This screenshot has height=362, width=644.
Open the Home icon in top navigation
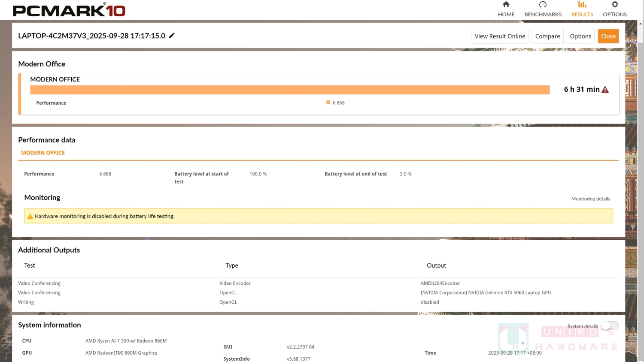tap(506, 4)
